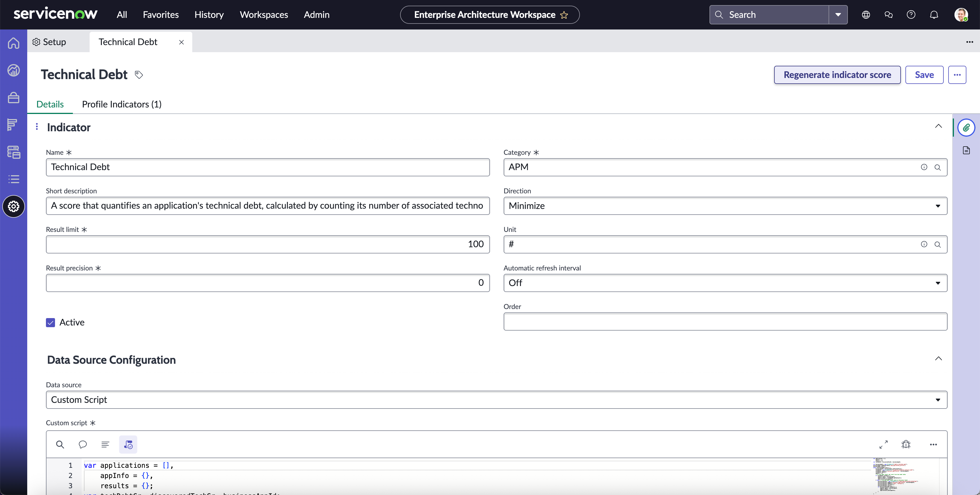The height and width of the screenshot is (495, 980).
Task: Click the Indicator section drag handle dots
Action: tap(37, 126)
